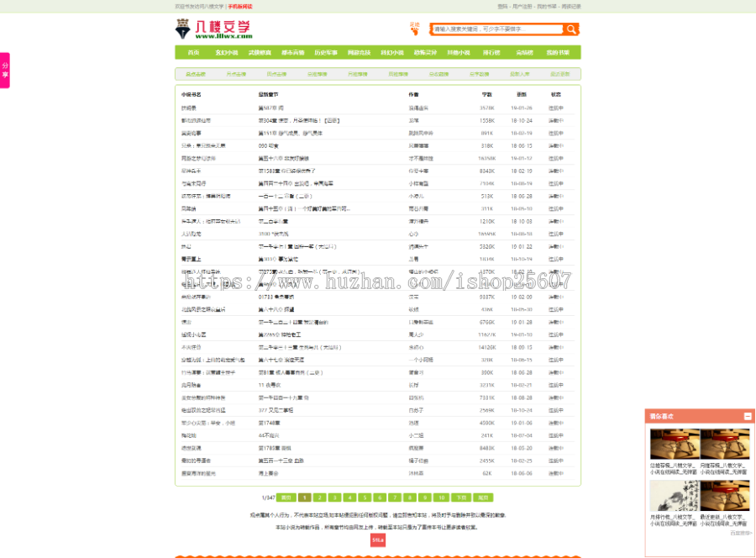Open the 恐怖灵异 category
Viewport: 756px width, 558px height.
click(425, 53)
